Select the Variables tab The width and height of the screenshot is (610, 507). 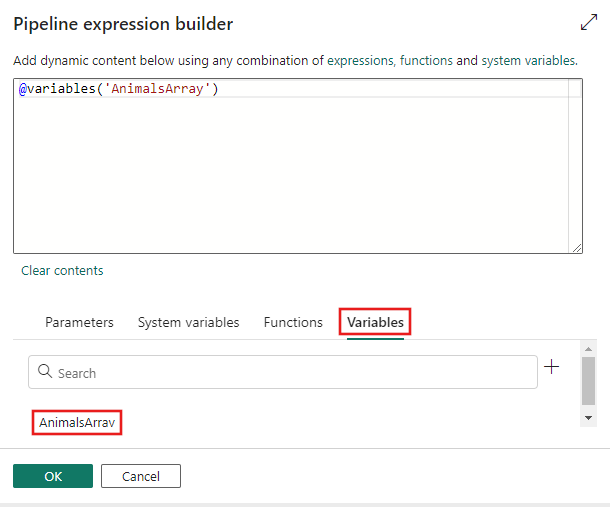coord(375,323)
